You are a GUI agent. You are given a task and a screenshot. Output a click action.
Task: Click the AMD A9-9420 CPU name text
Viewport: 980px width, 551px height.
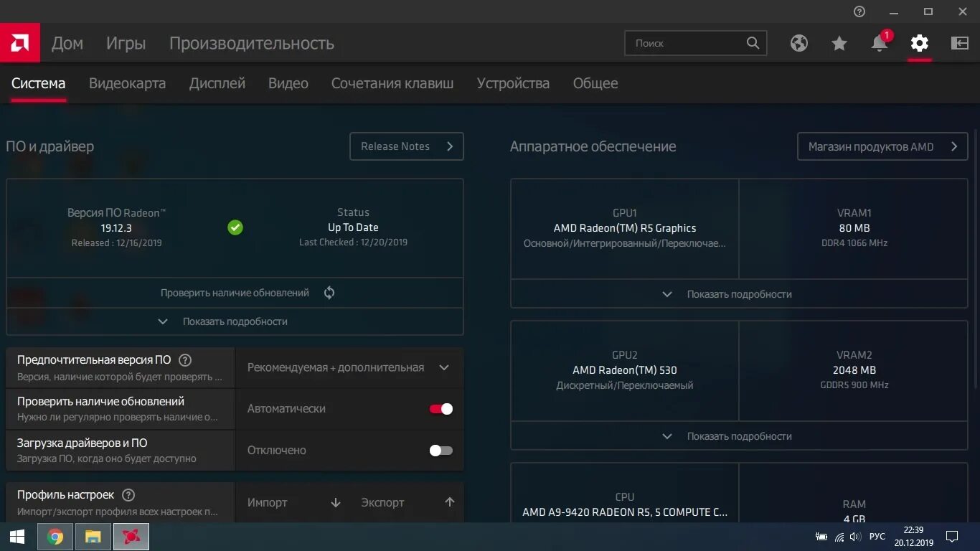point(625,512)
